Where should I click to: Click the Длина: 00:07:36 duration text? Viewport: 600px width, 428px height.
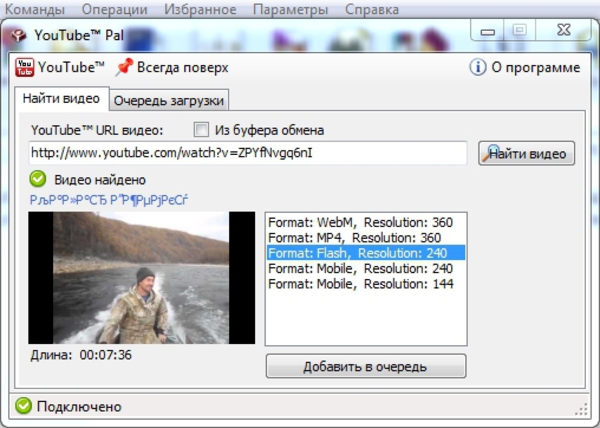(81, 355)
